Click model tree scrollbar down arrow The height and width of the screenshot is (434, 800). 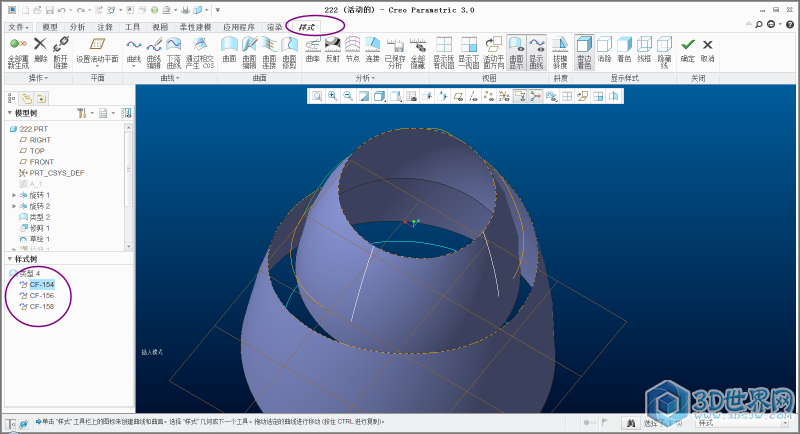[x=128, y=246]
